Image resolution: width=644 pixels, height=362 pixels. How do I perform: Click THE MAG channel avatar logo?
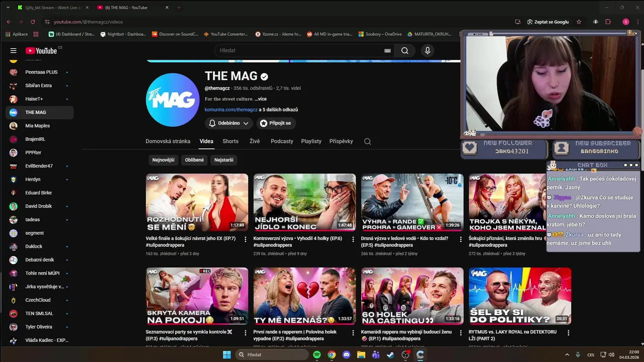[x=173, y=100]
